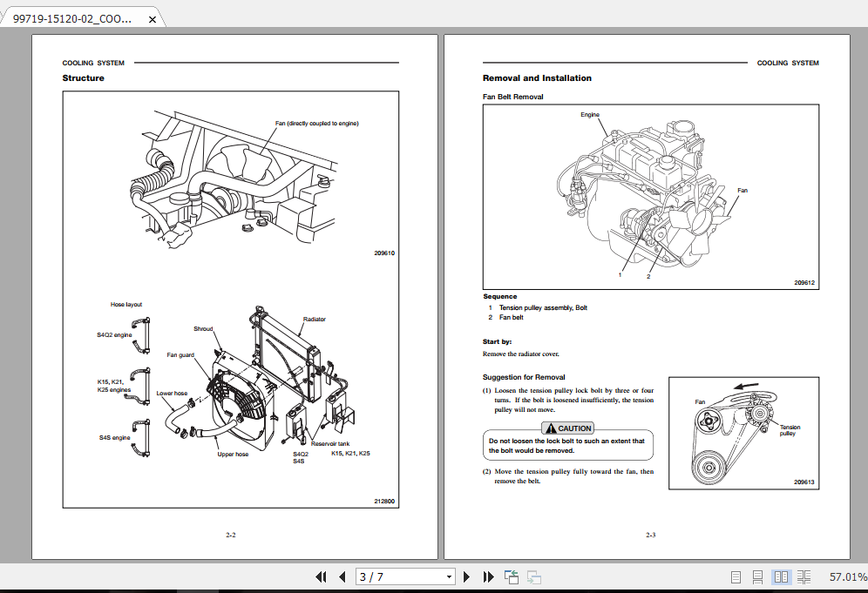Click the Removal and Installation page
868x593 pixels.
coord(651,296)
